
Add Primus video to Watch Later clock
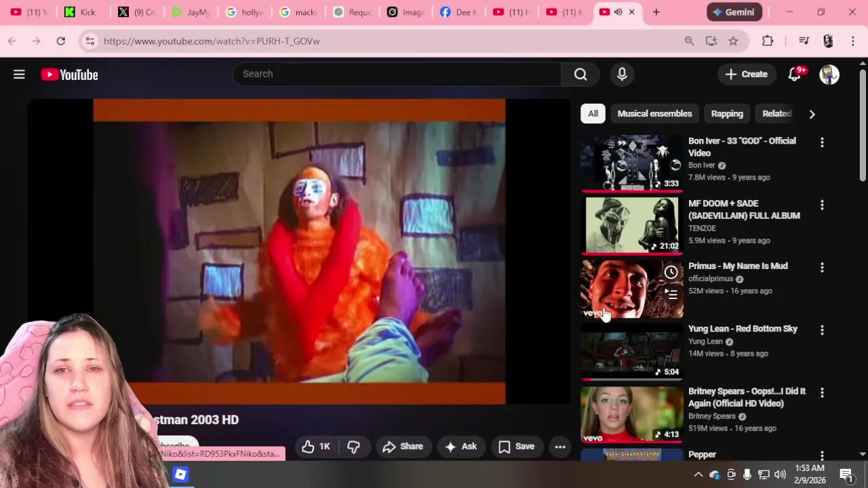click(x=671, y=272)
